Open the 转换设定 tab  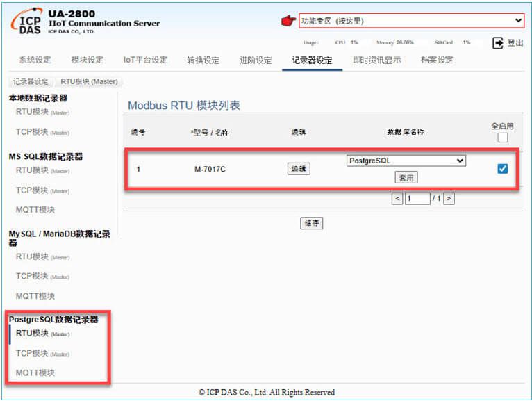[x=203, y=60]
